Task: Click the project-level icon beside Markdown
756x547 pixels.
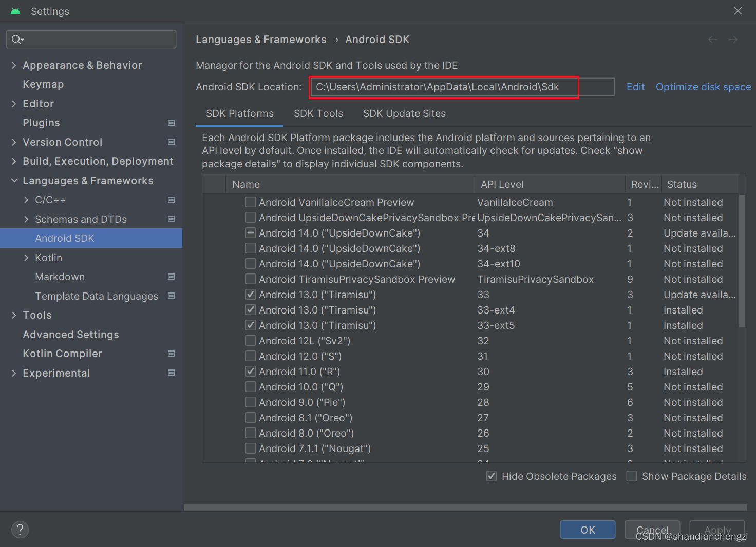Action: (172, 277)
